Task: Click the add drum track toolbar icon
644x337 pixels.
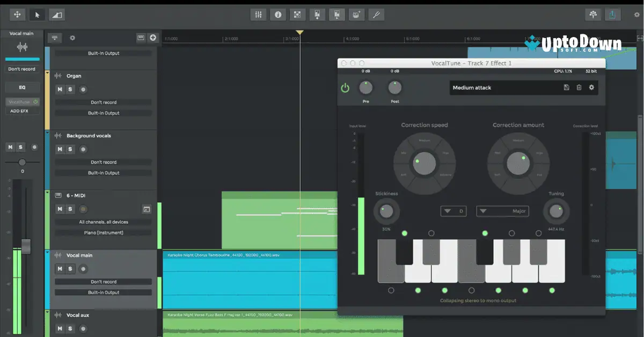Action: tap(357, 14)
